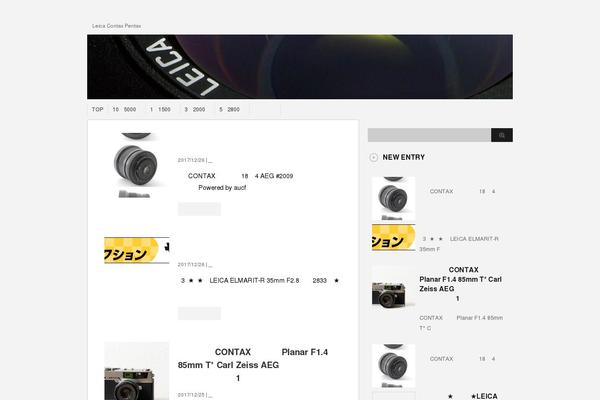Image resolution: width=600 pixels, height=400 pixels.
Task: Click the NEW ENTRY circle icon
Action: point(373,157)
